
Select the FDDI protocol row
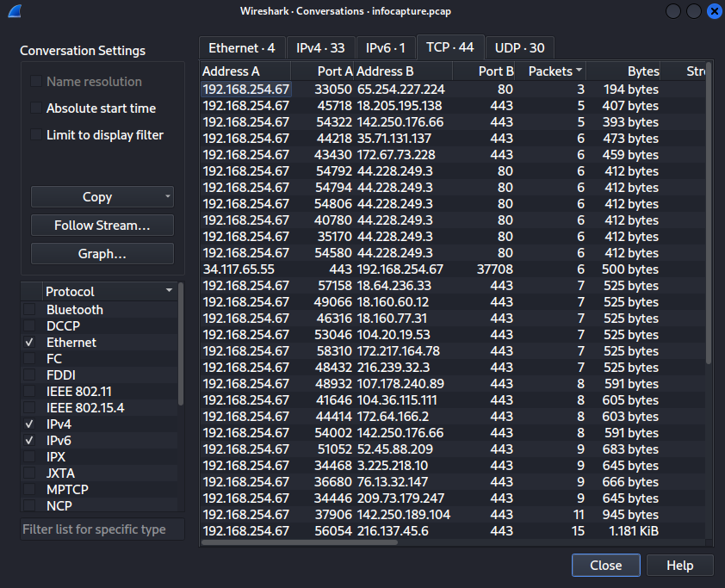click(x=99, y=374)
